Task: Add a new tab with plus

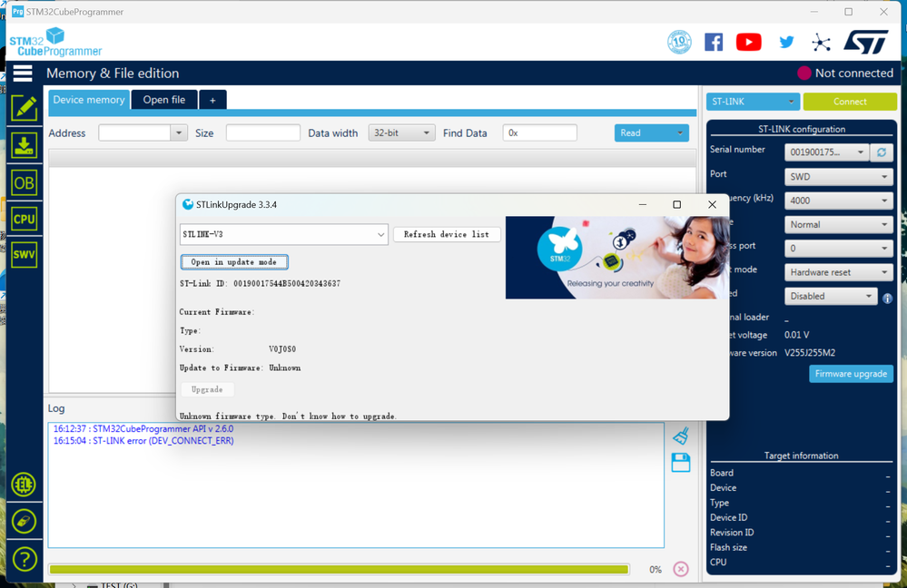Action: pos(212,100)
